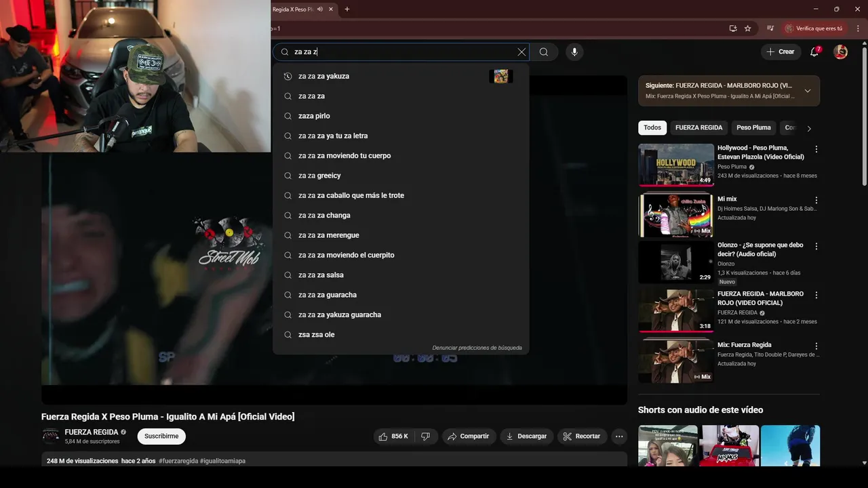The height and width of the screenshot is (488, 868).
Task: Open FUERZA REGIDA channel avatar
Action: (x=50, y=436)
